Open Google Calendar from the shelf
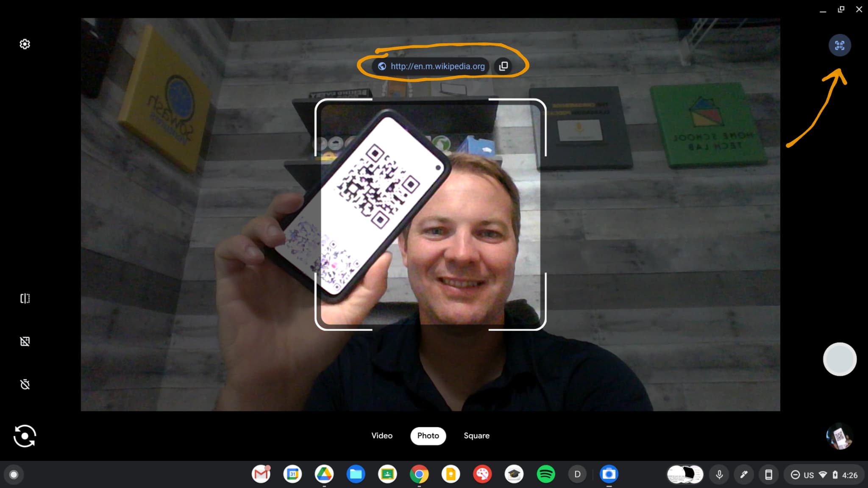Image resolution: width=868 pixels, height=488 pixels. point(292,474)
